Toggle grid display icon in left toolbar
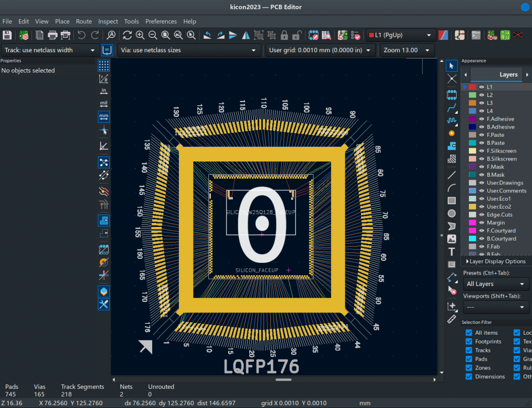Image resolution: width=532 pixels, height=408 pixels. click(x=103, y=66)
